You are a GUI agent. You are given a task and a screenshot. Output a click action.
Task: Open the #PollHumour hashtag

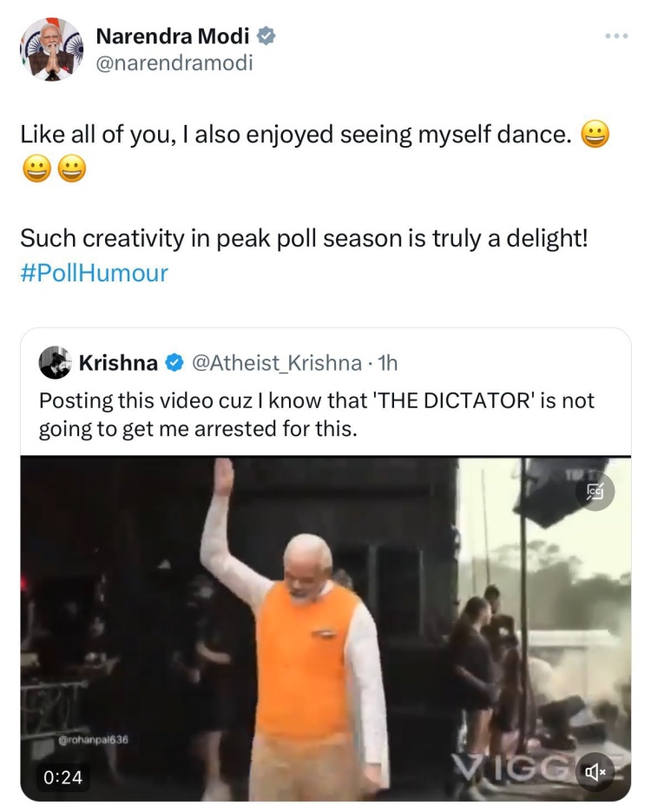[94, 274]
